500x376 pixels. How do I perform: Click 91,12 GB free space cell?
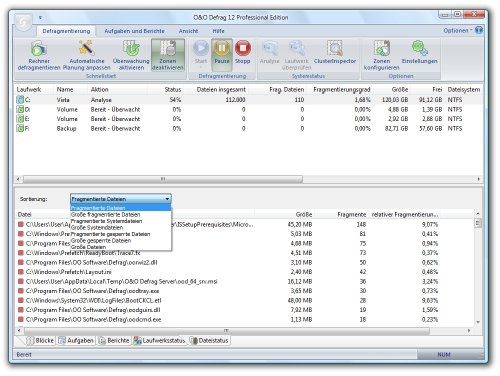click(x=430, y=100)
